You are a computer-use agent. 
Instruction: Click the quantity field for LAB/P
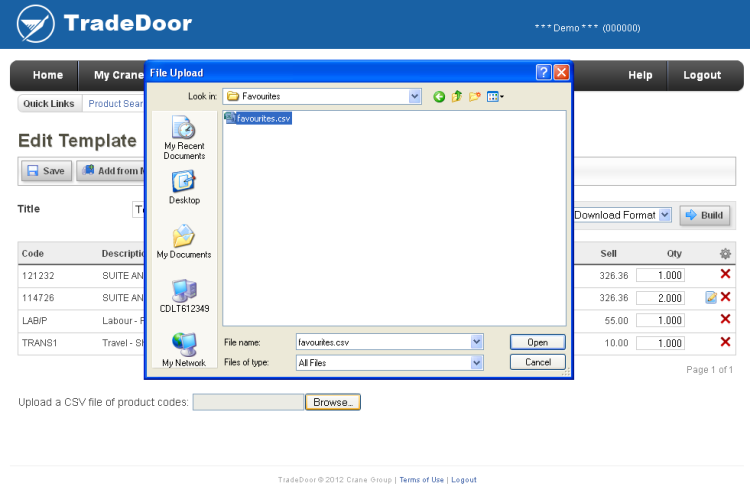tap(660, 320)
